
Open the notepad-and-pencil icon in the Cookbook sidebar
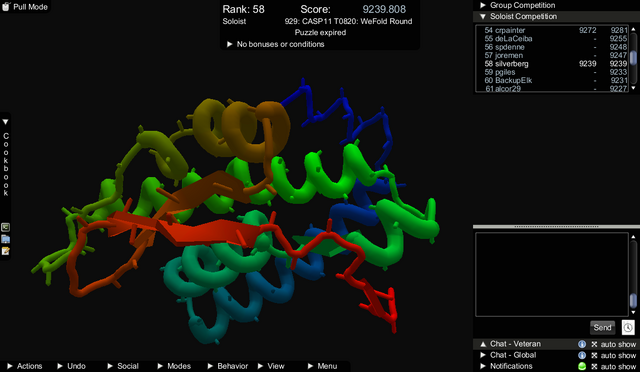point(5,251)
